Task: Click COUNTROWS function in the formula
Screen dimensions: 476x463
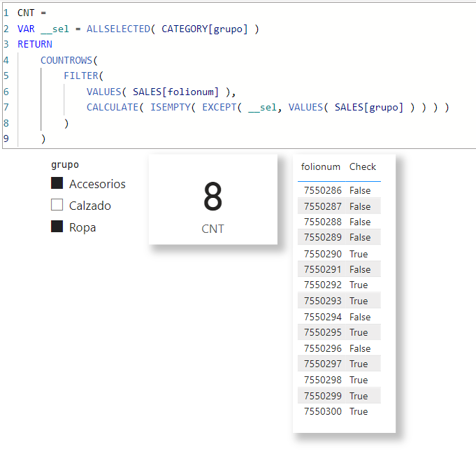Action: click(x=66, y=60)
